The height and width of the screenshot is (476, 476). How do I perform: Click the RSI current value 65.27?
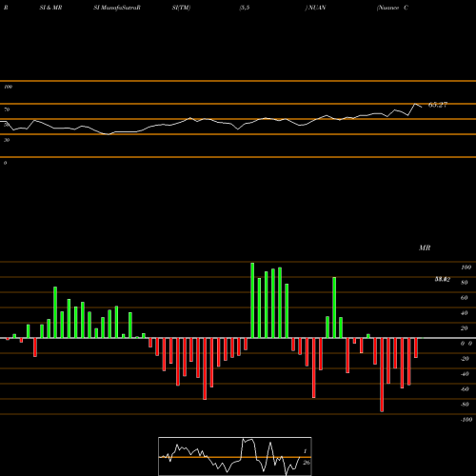(438, 105)
